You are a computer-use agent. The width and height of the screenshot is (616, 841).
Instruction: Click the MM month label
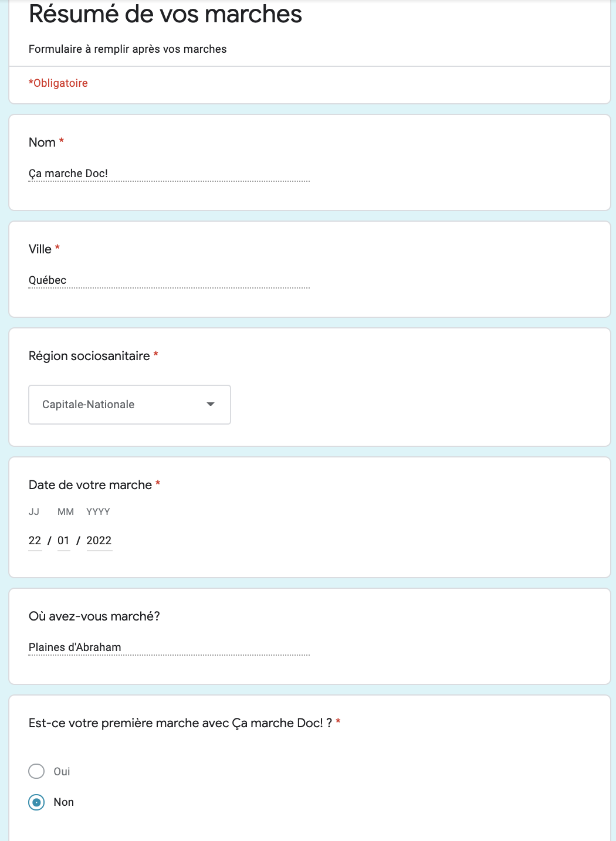(x=66, y=512)
